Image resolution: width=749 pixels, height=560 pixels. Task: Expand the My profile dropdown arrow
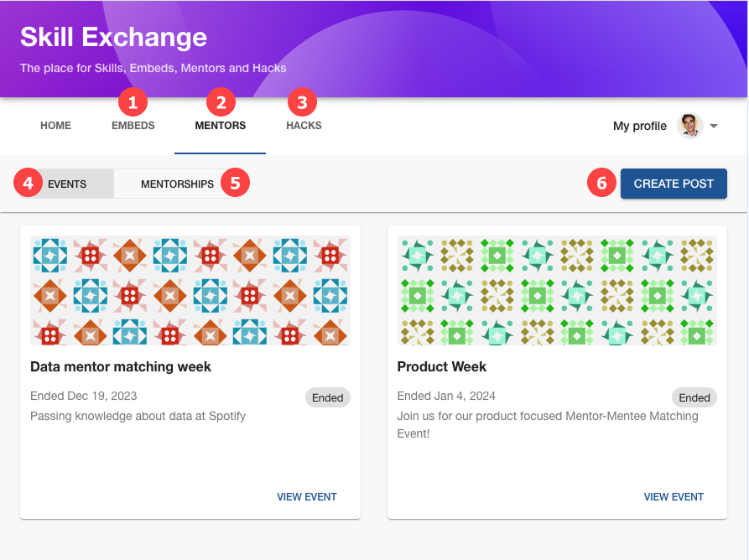714,126
